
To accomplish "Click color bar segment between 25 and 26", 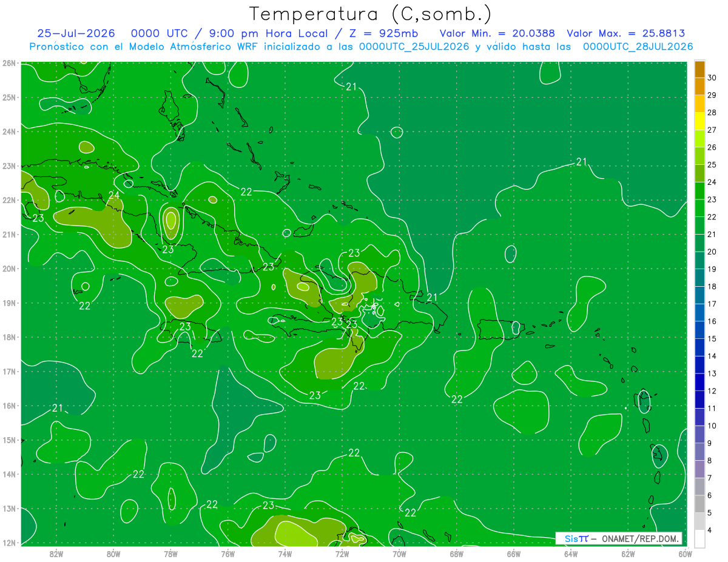I will coord(699,156).
